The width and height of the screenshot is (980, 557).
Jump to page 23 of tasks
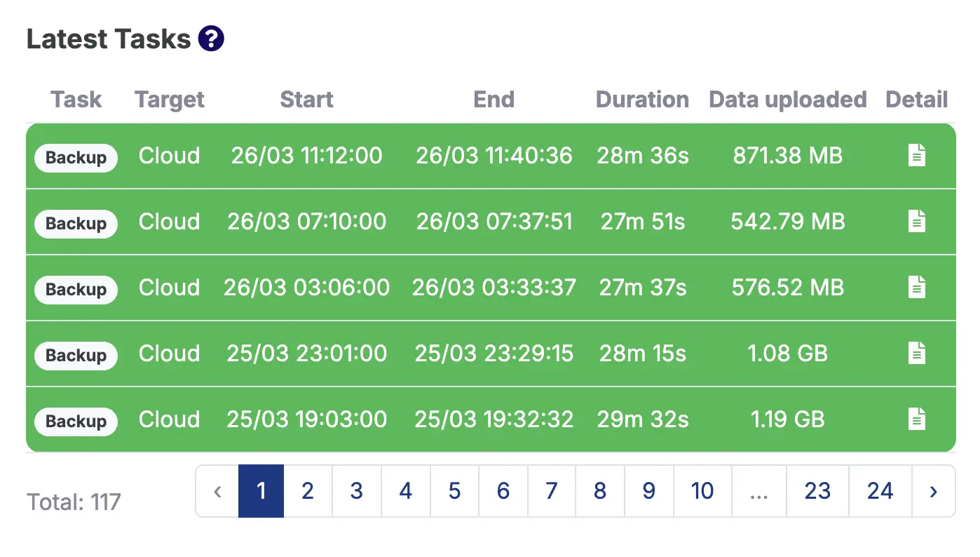(x=817, y=491)
